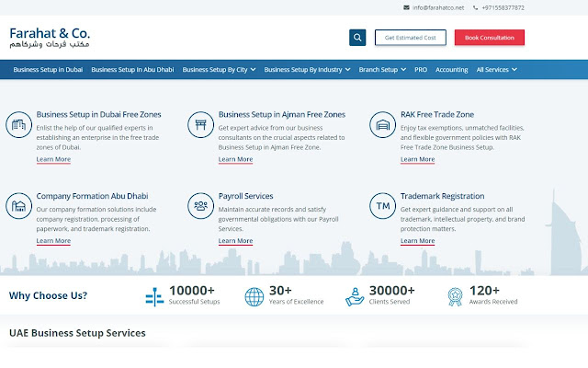
Task: Click Learn More under Dubai Free Zones
Action: [x=53, y=159]
